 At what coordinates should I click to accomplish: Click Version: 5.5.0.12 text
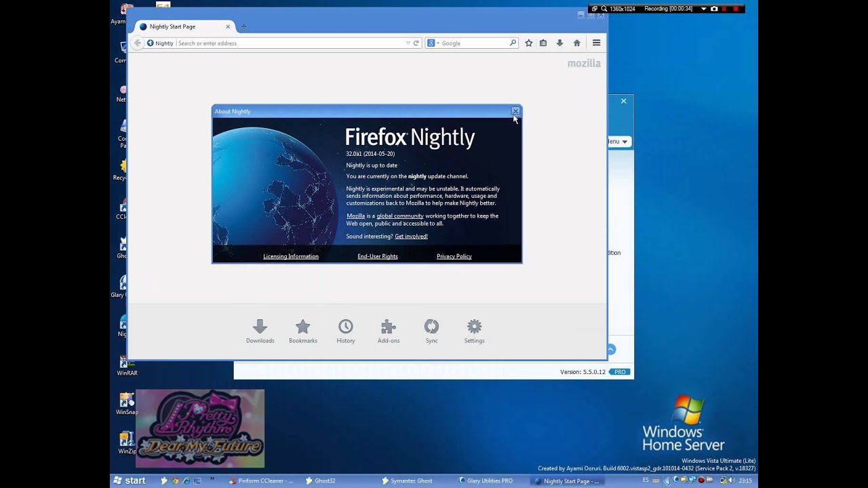[x=583, y=372]
